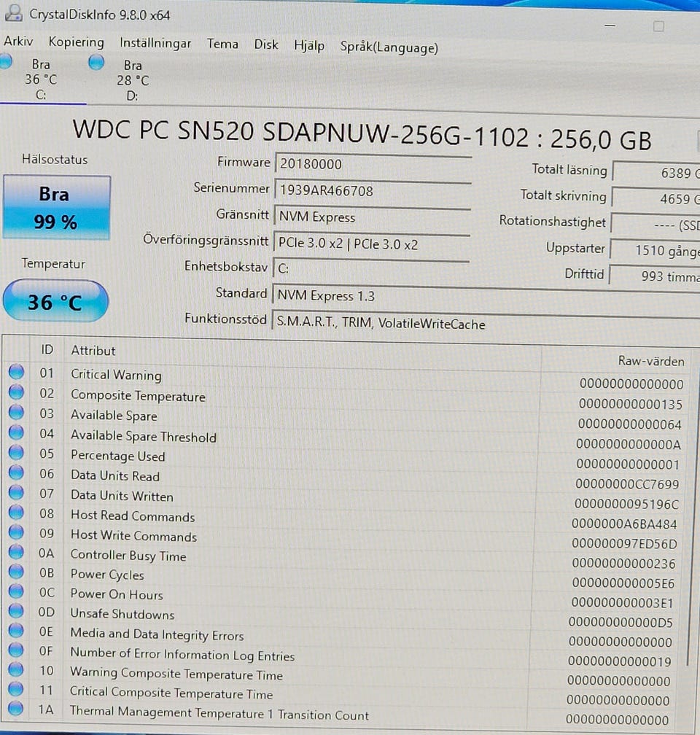Click status orb for Power Cycles row
The width and height of the screenshot is (700, 735).
(16, 572)
